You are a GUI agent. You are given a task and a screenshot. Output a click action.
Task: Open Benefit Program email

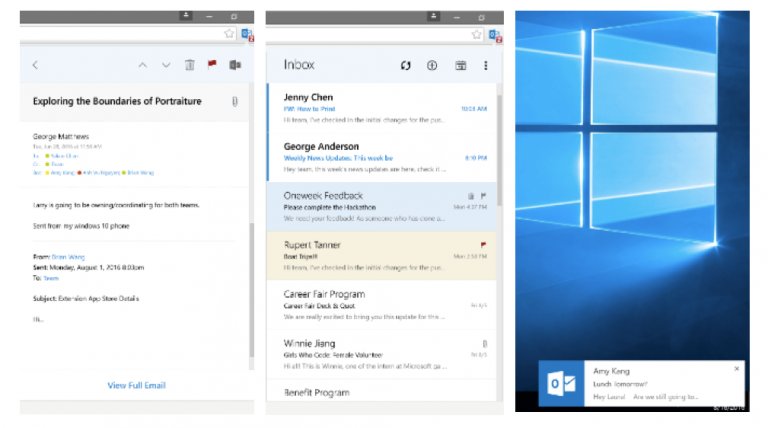click(x=382, y=392)
